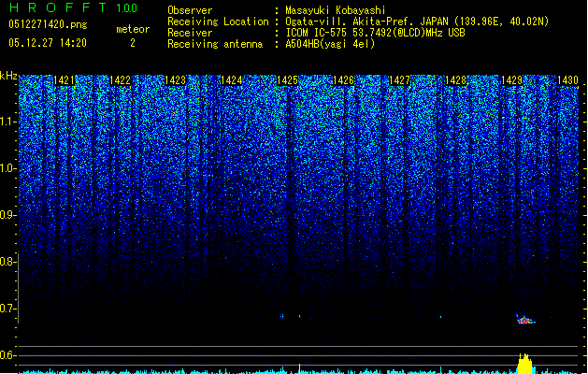Click the 1.1 frequency axis label
The width and height of the screenshot is (588, 374).
tap(8, 122)
